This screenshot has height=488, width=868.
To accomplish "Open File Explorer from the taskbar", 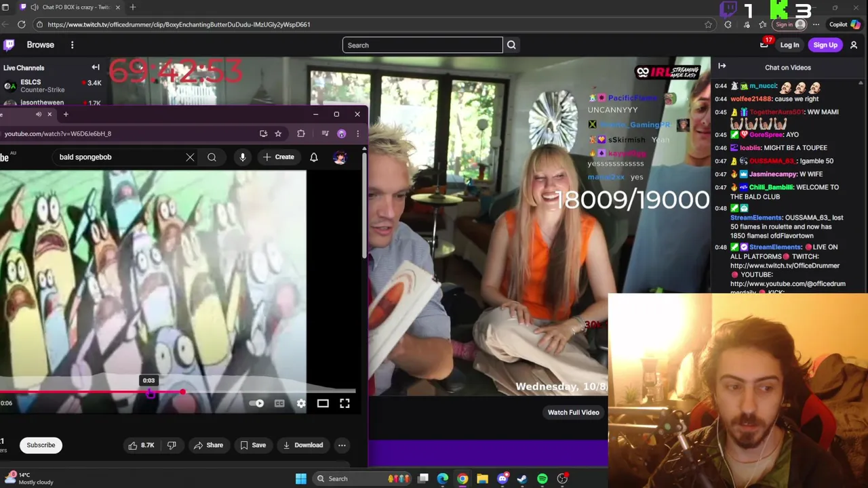I will click(482, 479).
